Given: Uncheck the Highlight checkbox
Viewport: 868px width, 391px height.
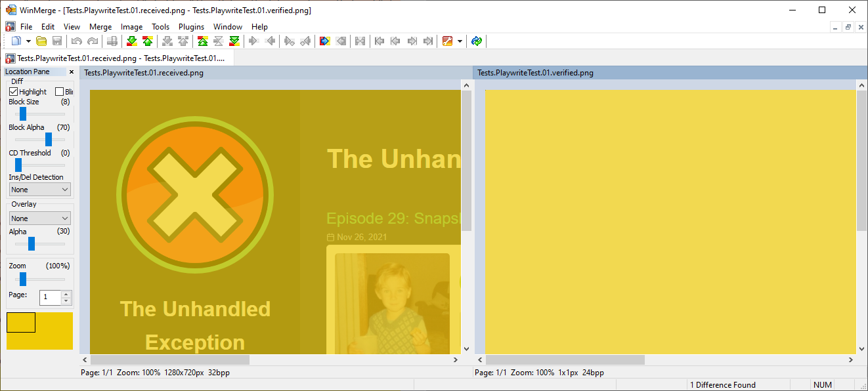Looking at the screenshot, I should tap(14, 92).
